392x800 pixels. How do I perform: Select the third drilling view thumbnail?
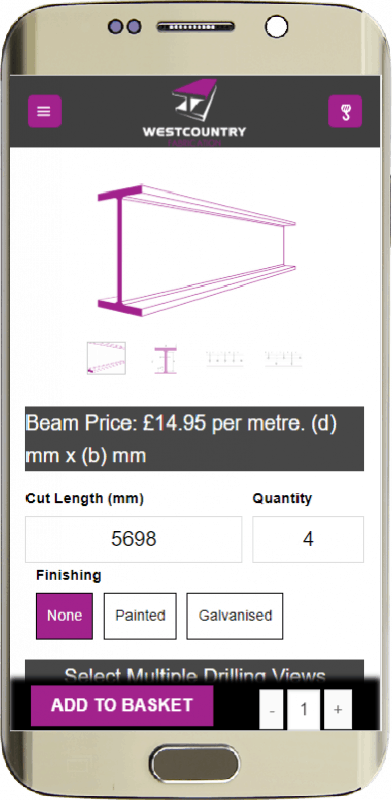(x=225, y=359)
